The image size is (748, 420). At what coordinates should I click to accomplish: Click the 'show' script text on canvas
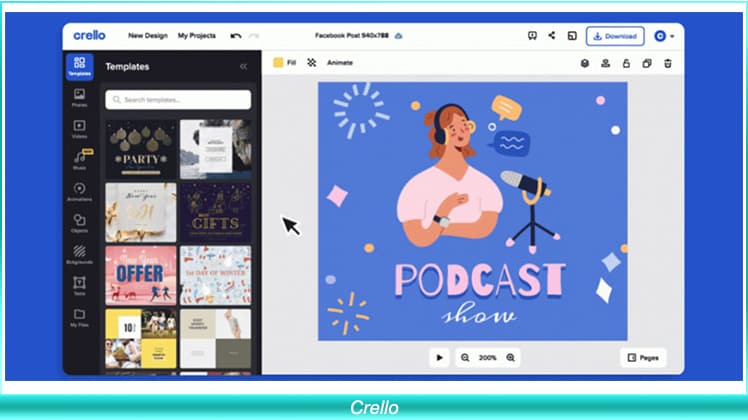click(478, 314)
